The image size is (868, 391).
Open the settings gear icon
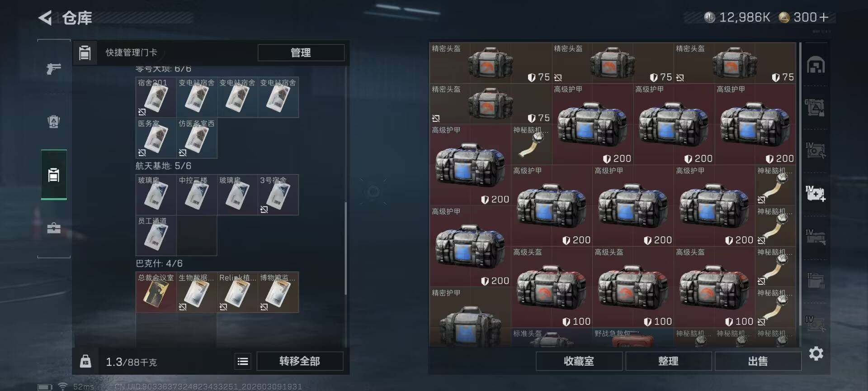(x=816, y=353)
